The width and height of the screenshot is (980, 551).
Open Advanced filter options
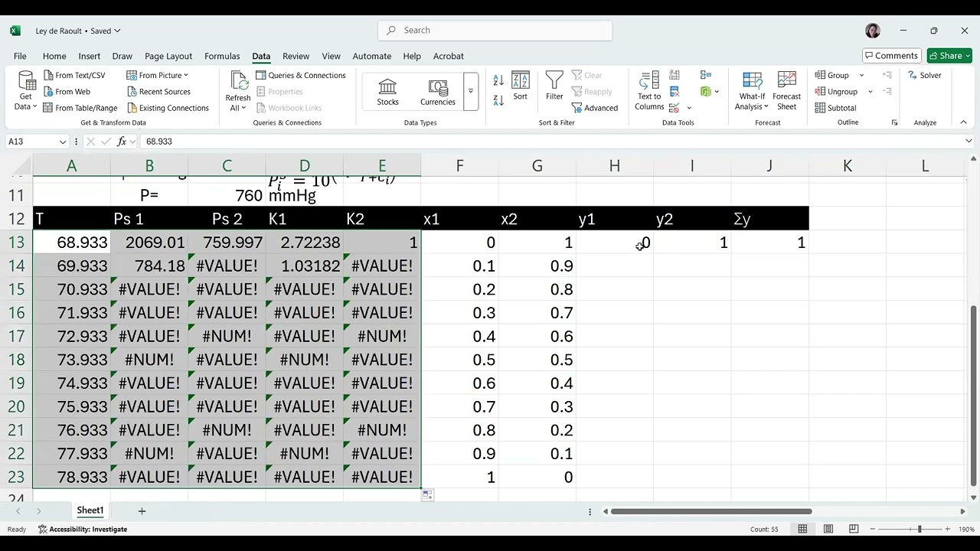click(594, 108)
